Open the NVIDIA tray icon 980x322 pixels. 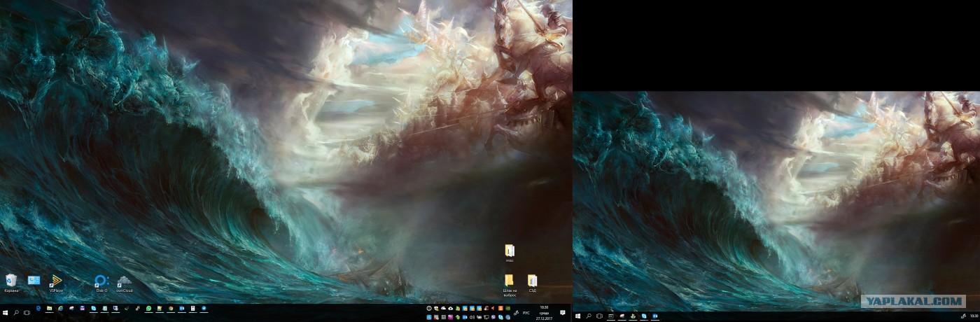[507, 308]
